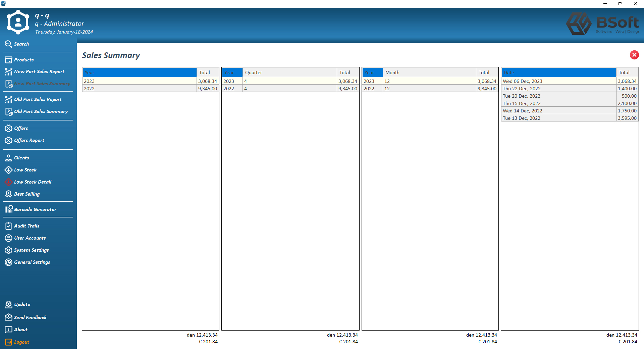Click Total header in the Date table
The image size is (644, 349).
(x=627, y=72)
